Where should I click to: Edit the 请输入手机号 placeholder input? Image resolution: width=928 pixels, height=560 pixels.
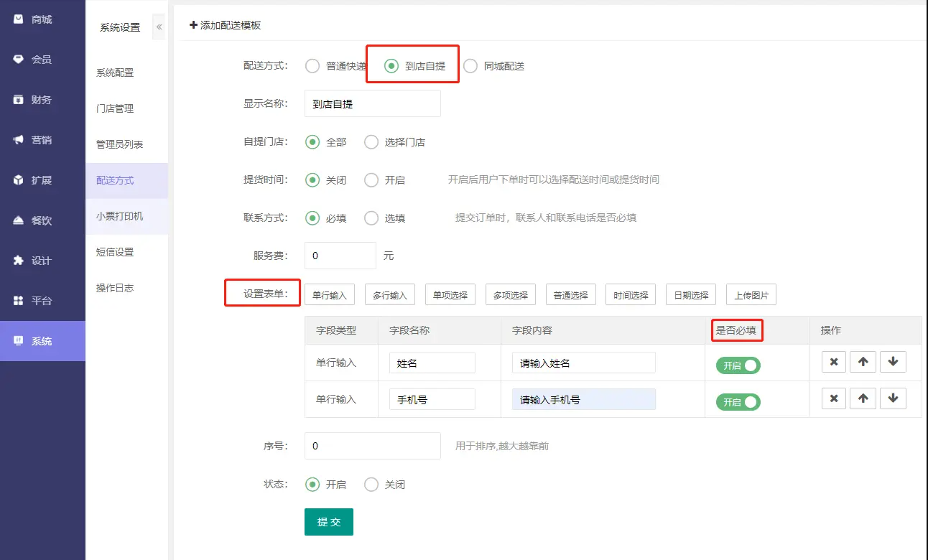pyautogui.click(x=584, y=399)
